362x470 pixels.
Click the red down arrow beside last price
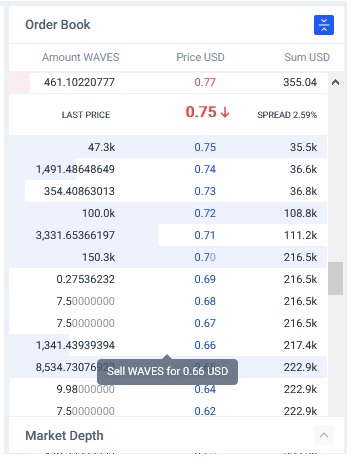[x=225, y=112]
